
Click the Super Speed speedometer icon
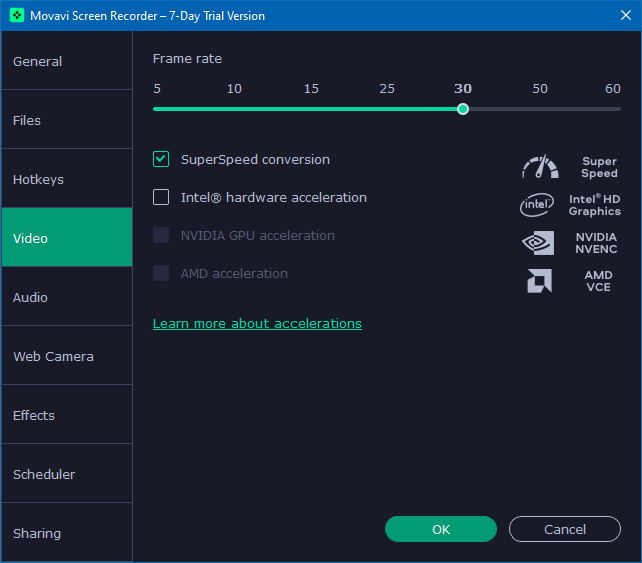pos(540,167)
